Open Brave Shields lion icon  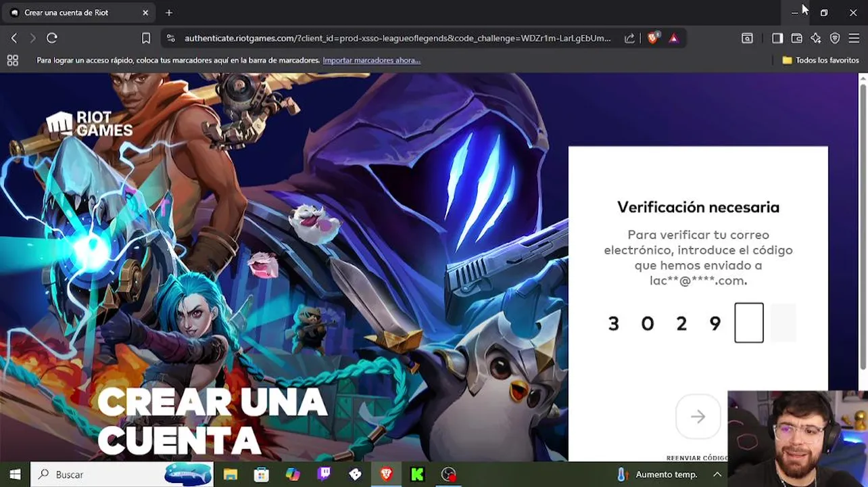click(x=653, y=39)
